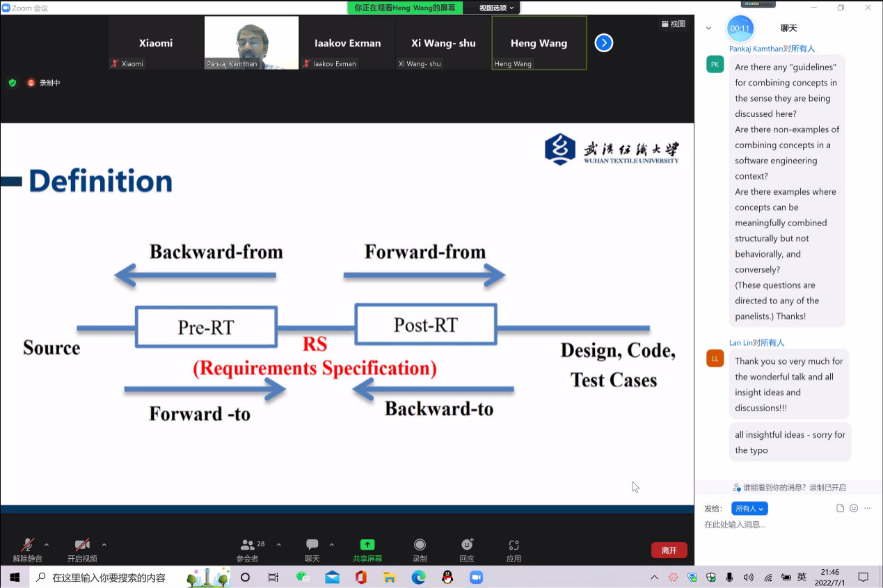The width and height of the screenshot is (883, 588).
Task: Expand the 视图选项 view options dropdown
Action: (497, 8)
